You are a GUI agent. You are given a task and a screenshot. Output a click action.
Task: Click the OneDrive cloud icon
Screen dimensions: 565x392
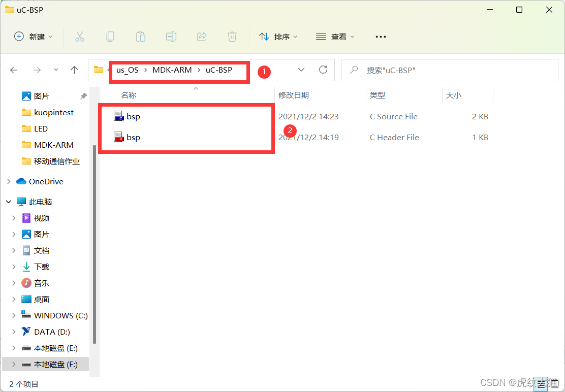coord(21,181)
